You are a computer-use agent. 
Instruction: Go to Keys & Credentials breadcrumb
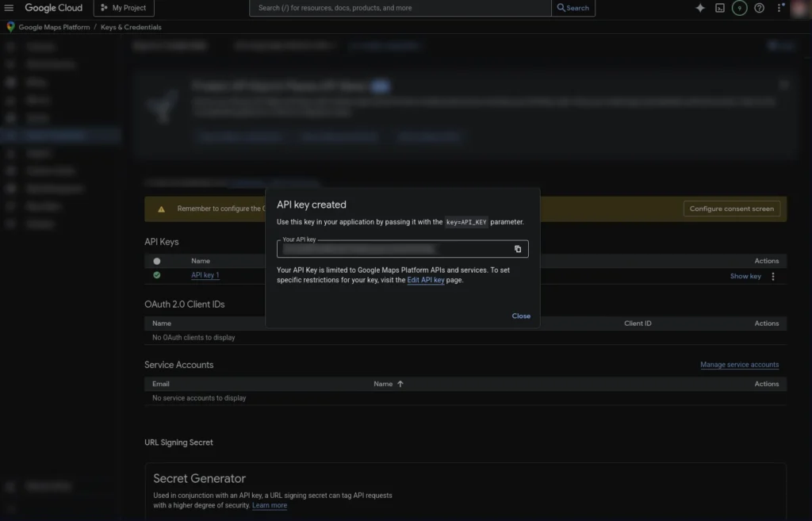pos(131,27)
